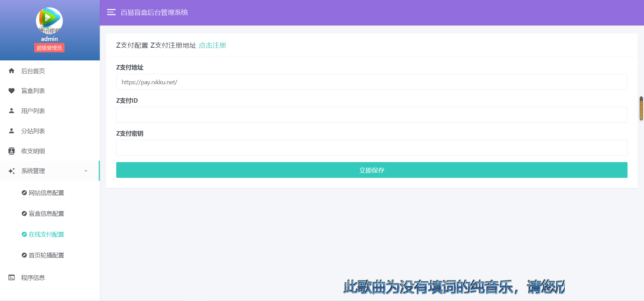This screenshot has width=644, height=301.
Task: Click the person icon beside 分站列表
Action: click(x=11, y=131)
